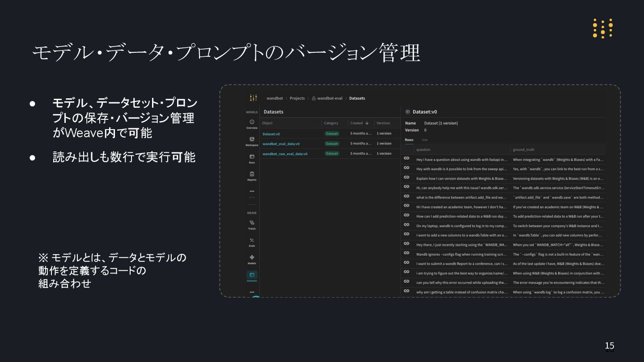Viewport: 644px width, 362px height.
Task: Click slide page number 15
Action: [x=610, y=345]
